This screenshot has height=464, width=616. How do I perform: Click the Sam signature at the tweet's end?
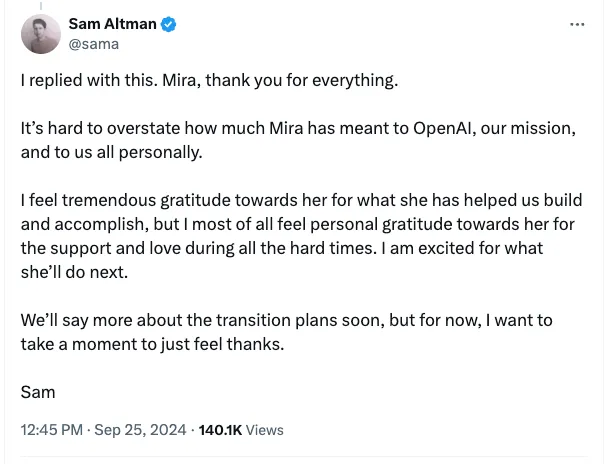[x=38, y=392]
